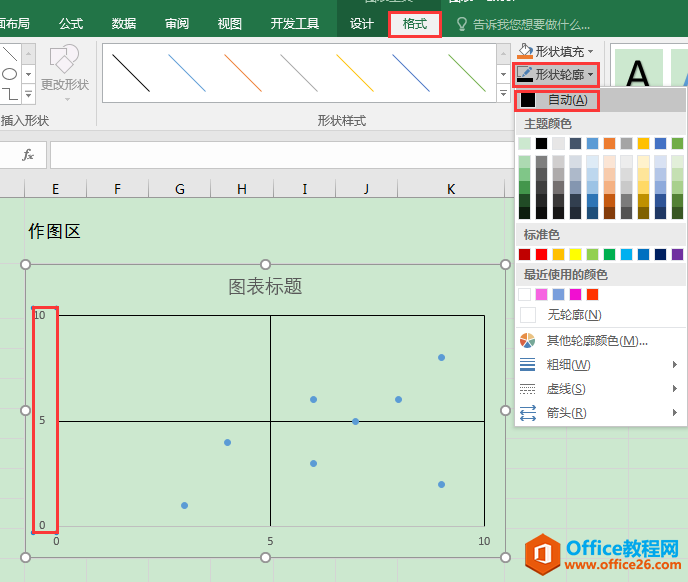Switch to the 格式 Format tab

point(415,24)
